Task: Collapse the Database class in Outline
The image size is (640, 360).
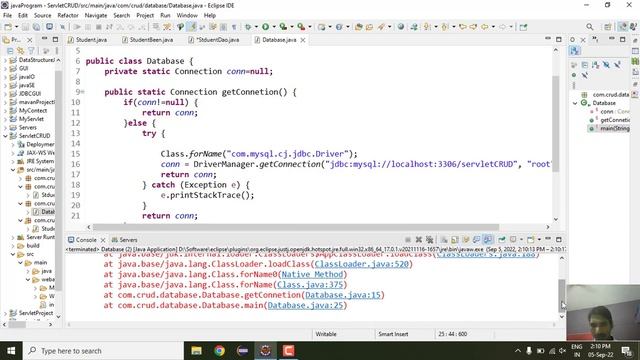Action: (x=575, y=103)
